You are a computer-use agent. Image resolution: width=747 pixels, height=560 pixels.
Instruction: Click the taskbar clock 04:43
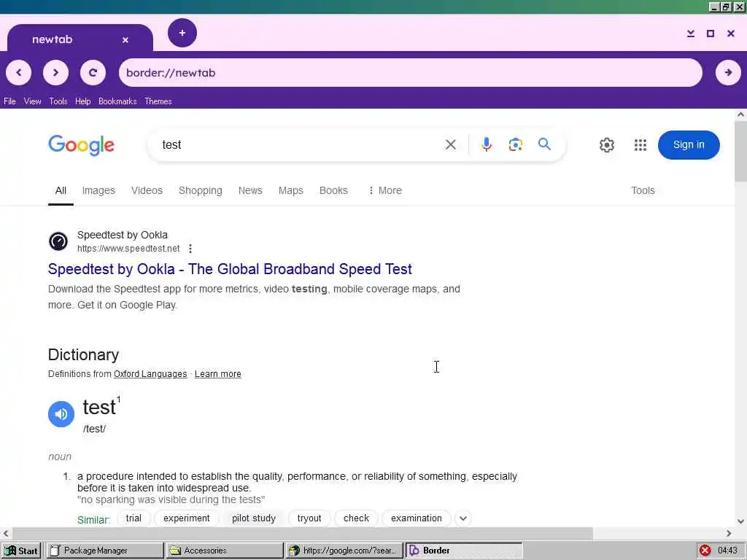tap(727, 551)
